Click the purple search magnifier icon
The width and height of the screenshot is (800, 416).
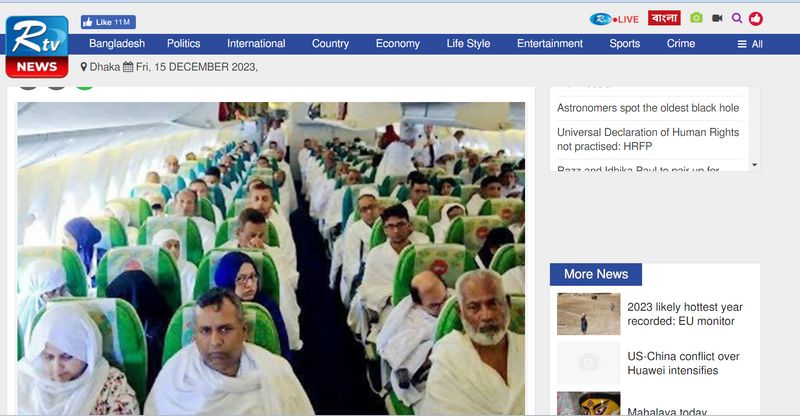click(x=737, y=18)
